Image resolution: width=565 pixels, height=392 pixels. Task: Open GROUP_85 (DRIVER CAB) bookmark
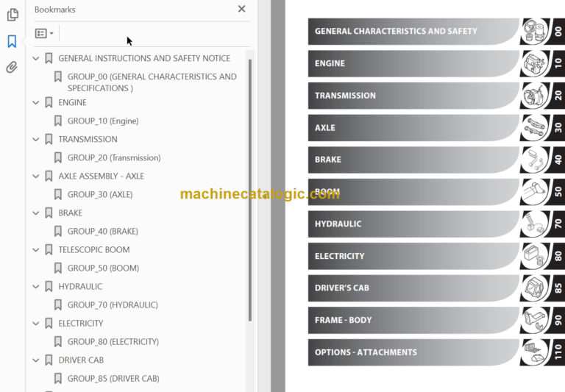[x=113, y=378]
